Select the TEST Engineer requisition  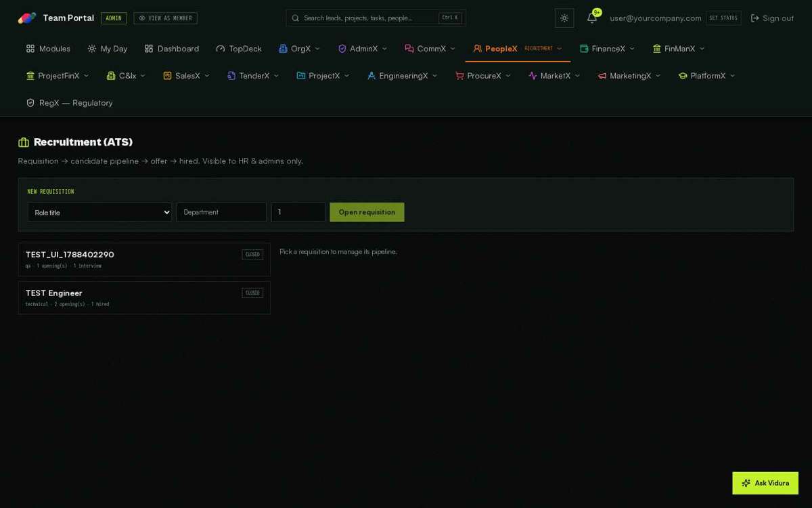coord(144,298)
